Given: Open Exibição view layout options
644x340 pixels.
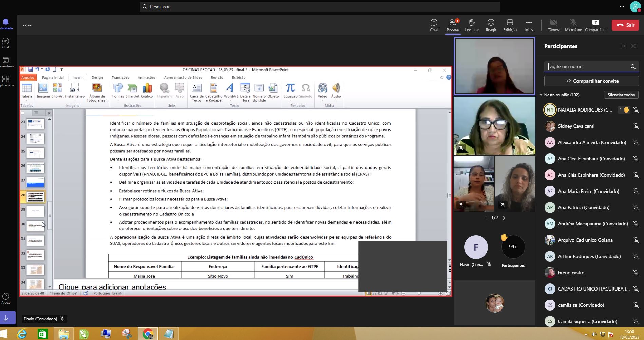Looking at the screenshot, I should click(510, 25).
